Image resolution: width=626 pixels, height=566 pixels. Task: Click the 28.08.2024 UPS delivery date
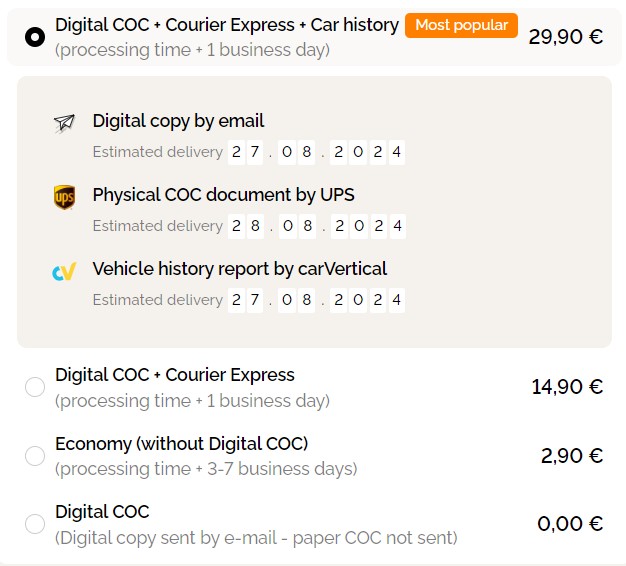click(x=317, y=226)
